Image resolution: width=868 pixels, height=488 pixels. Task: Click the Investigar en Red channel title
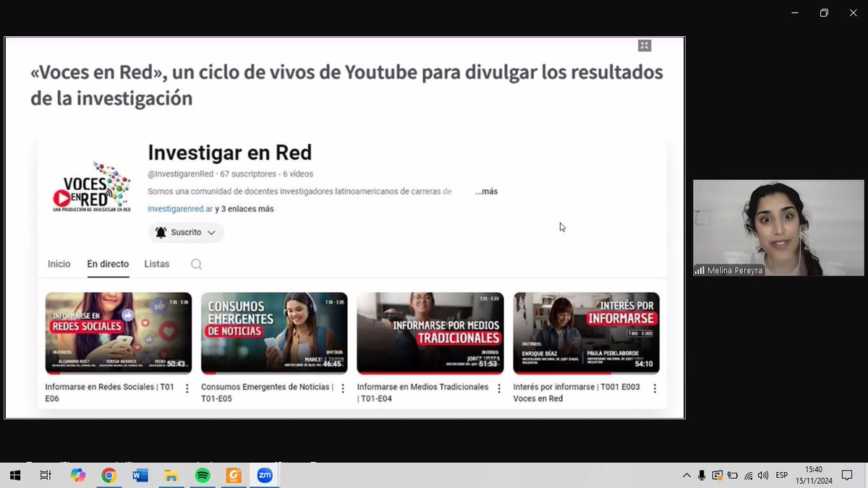(229, 153)
